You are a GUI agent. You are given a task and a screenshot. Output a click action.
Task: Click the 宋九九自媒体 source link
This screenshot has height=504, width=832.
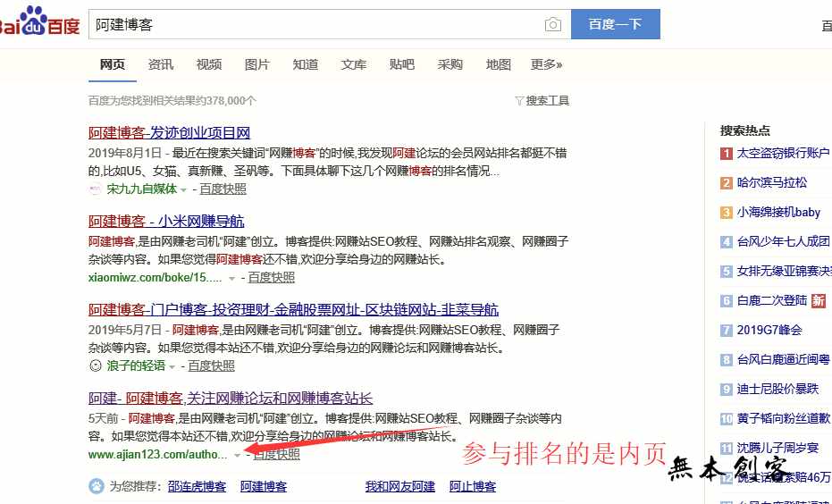coord(142,189)
